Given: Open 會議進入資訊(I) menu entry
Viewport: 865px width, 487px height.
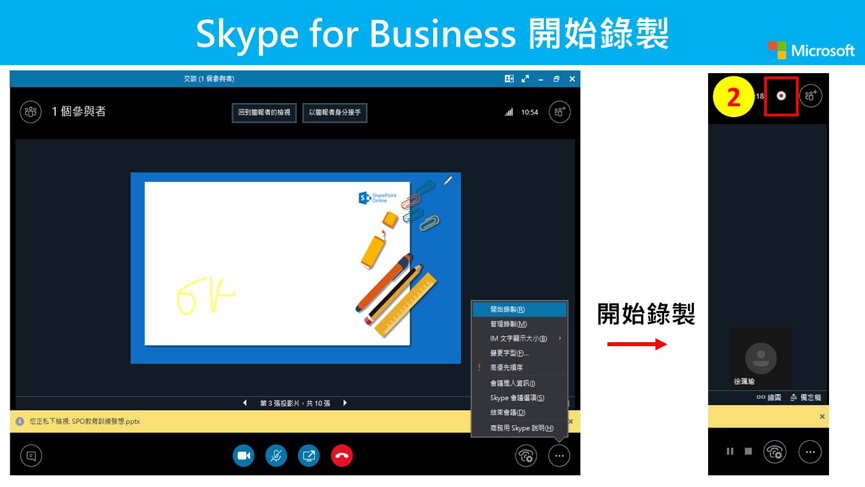Looking at the screenshot, I should (x=519, y=383).
